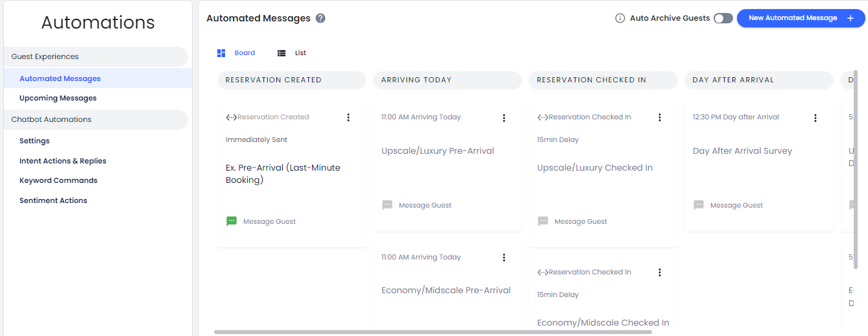The image size is (868, 336).
Task: Open Upcoming Messages in the sidebar
Action: click(58, 98)
